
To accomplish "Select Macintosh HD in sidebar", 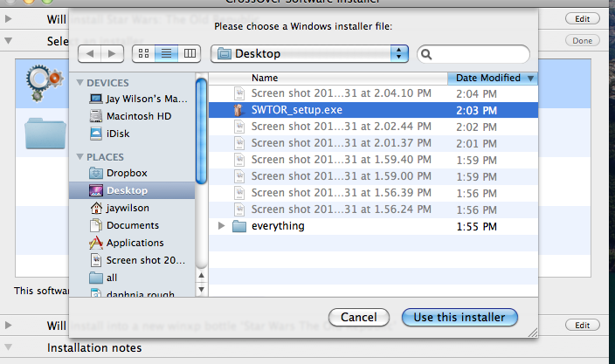I will coord(131,116).
